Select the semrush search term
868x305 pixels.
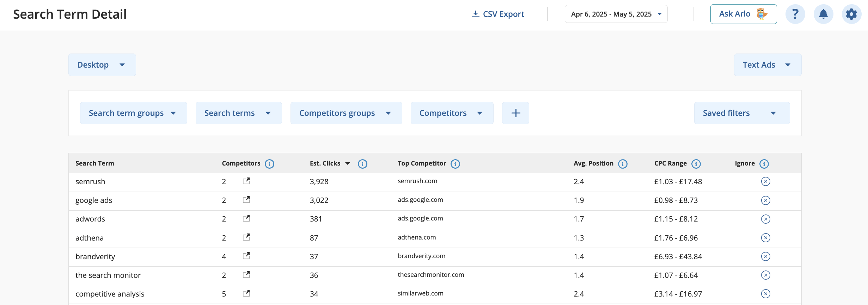tap(90, 182)
